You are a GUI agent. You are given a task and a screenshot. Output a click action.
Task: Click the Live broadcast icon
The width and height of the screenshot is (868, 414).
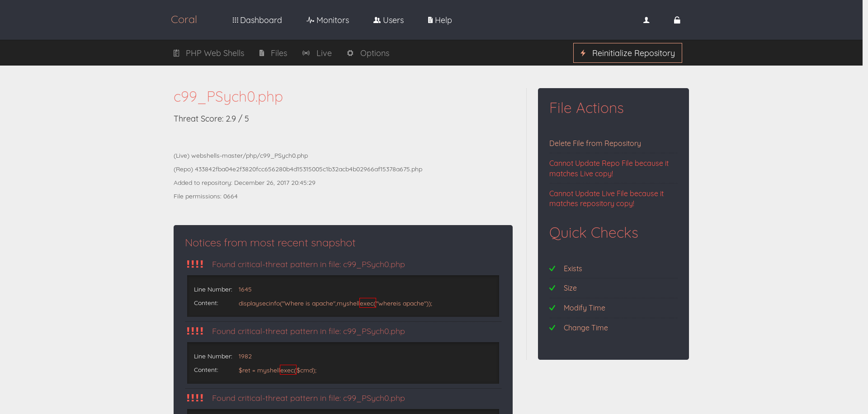[306, 53]
